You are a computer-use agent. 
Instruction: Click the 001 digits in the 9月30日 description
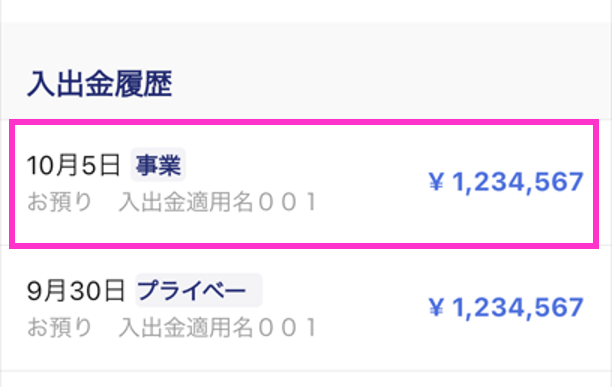[x=288, y=327]
